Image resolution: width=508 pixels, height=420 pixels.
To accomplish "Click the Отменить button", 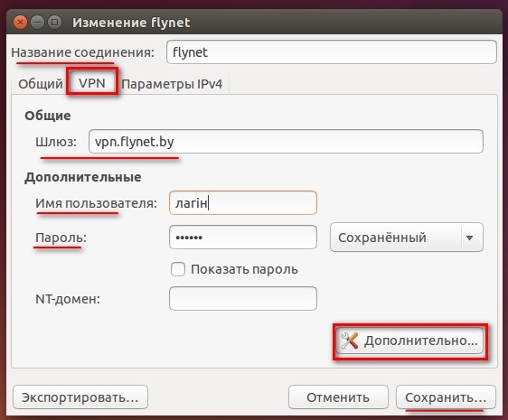I will (x=338, y=397).
